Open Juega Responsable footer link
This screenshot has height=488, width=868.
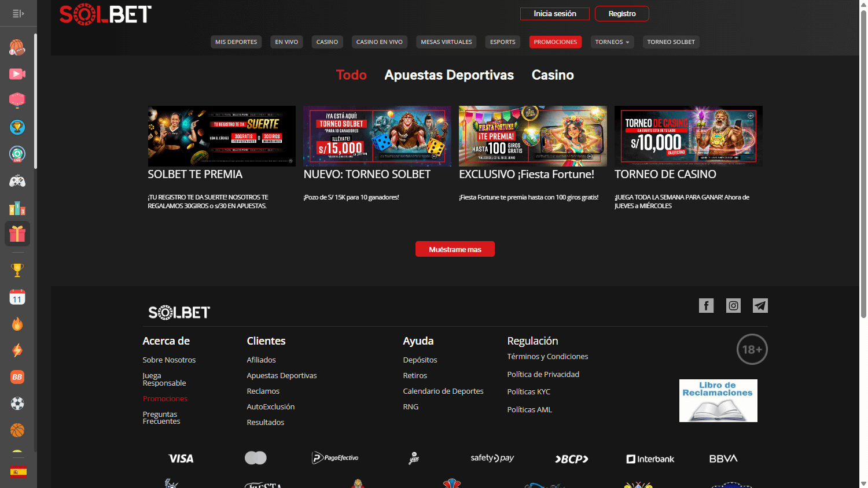[164, 379]
